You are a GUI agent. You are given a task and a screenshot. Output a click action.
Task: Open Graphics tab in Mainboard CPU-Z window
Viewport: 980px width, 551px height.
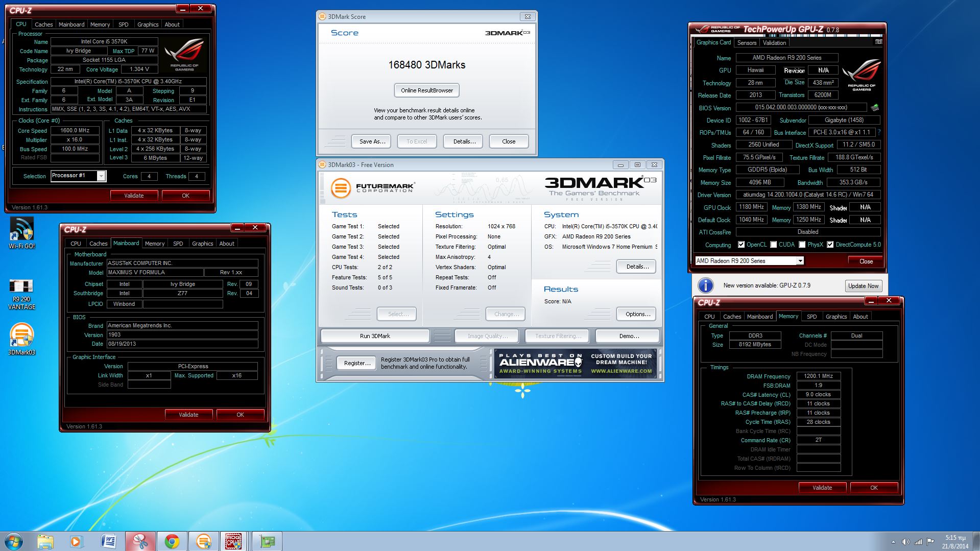[202, 244]
